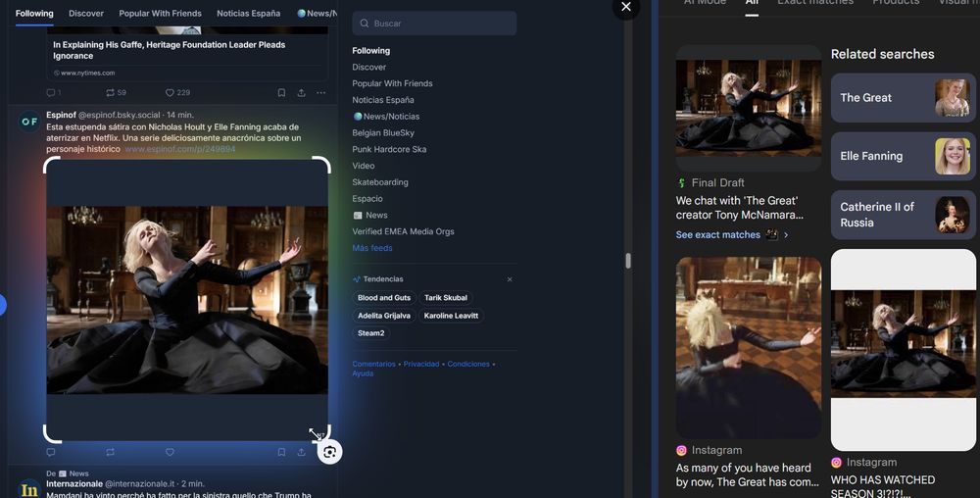Open the Blood and Guts trend

click(x=384, y=298)
